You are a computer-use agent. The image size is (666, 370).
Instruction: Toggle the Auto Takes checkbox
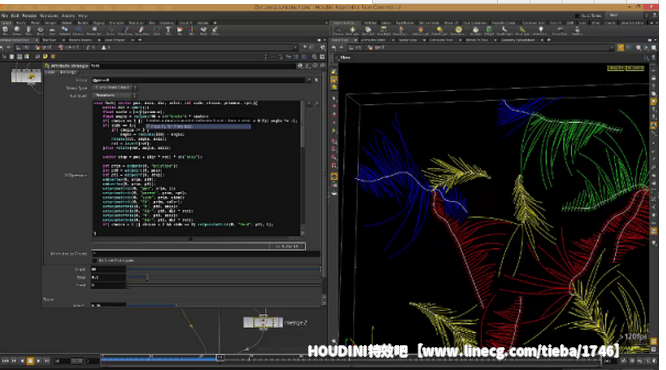577,15
